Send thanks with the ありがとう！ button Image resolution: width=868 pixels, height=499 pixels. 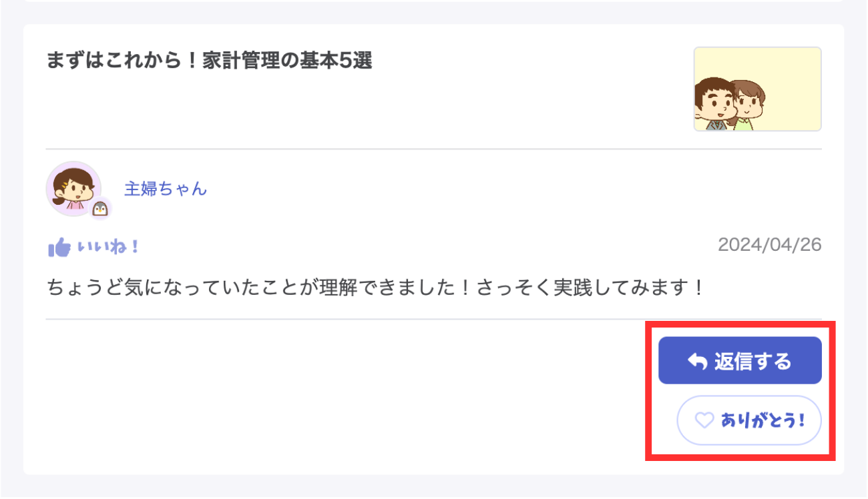click(748, 420)
